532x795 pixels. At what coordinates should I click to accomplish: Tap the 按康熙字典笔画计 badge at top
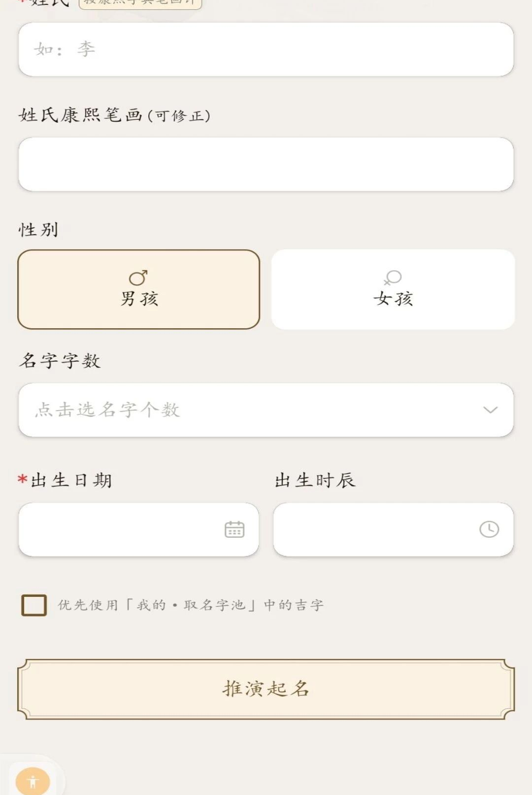pyautogui.click(x=140, y=4)
